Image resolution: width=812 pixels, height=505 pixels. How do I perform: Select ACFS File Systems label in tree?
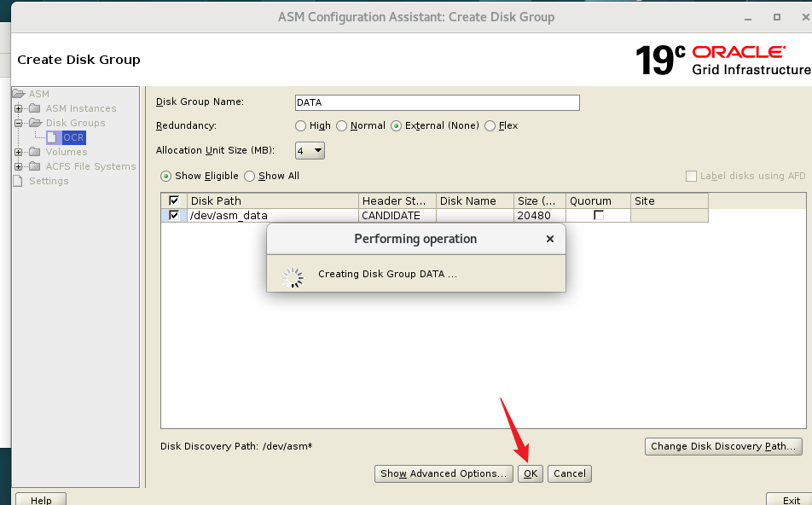click(x=90, y=166)
